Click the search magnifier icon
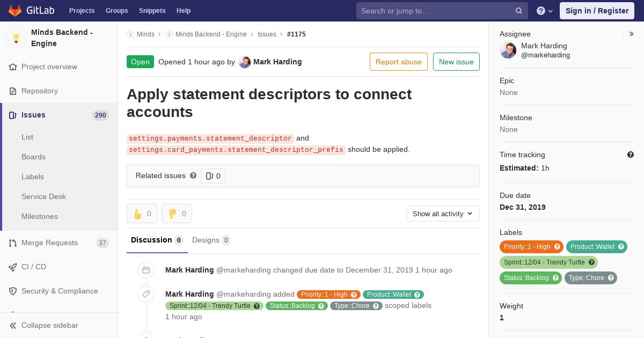The width and height of the screenshot is (644, 338). click(x=519, y=11)
